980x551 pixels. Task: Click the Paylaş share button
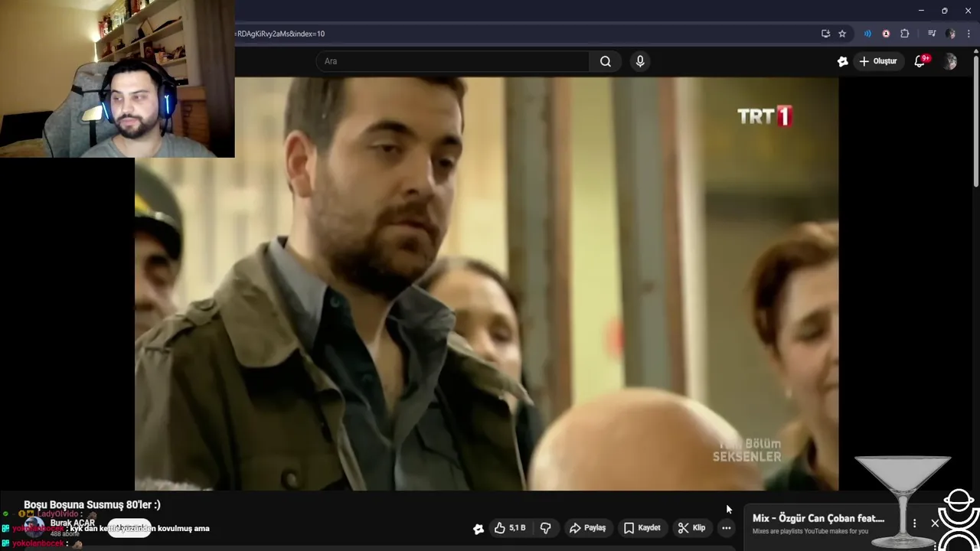pos(588,528)
